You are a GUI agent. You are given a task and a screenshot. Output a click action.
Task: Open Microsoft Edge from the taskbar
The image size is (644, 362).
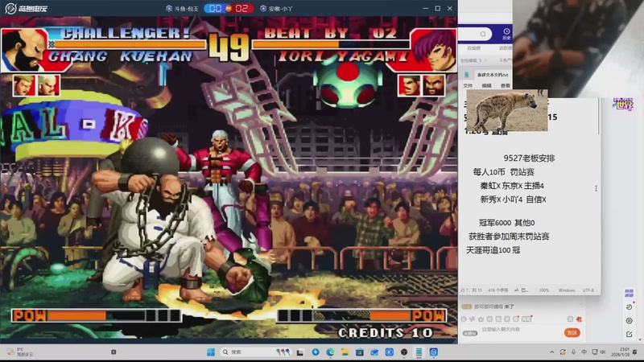pyautogui.click(x=330, y=352)
